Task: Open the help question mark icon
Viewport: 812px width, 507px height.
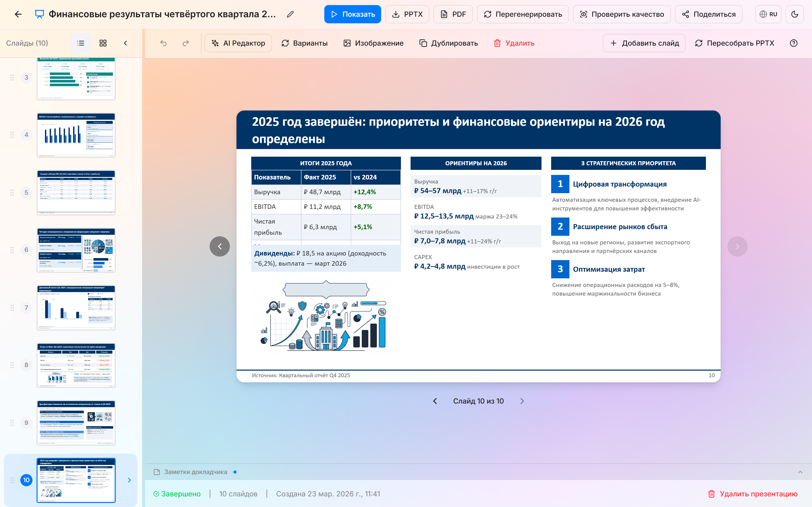Action: pyautogui.click(x=793, y=43)
